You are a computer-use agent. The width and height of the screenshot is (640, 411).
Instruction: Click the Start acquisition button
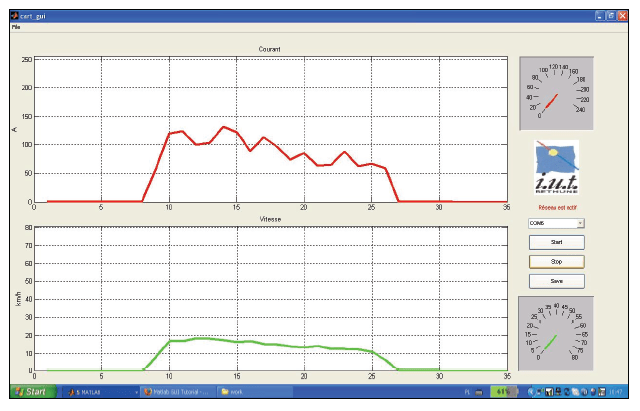(556, 242)
